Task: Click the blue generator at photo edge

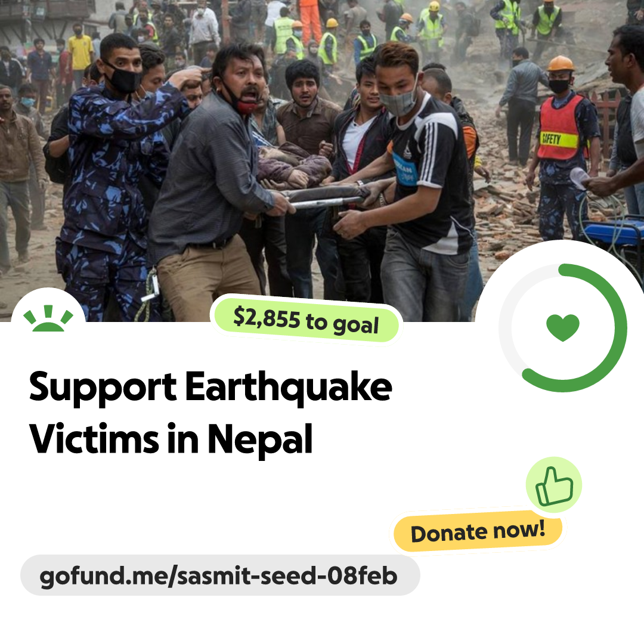Action: (614, 236)
